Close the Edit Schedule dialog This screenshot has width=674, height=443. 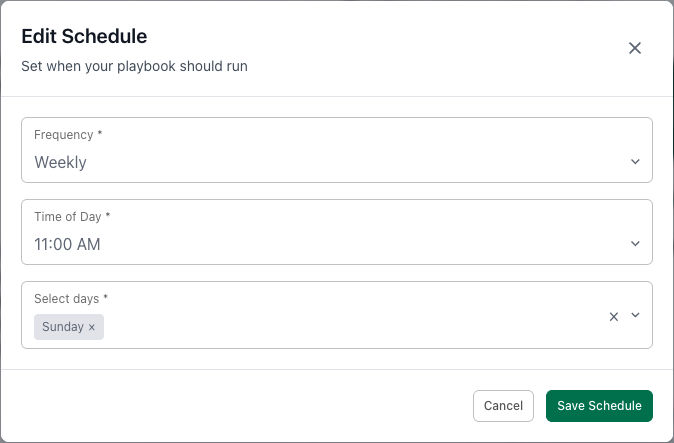pyautogui.click(x=634, y=48)
